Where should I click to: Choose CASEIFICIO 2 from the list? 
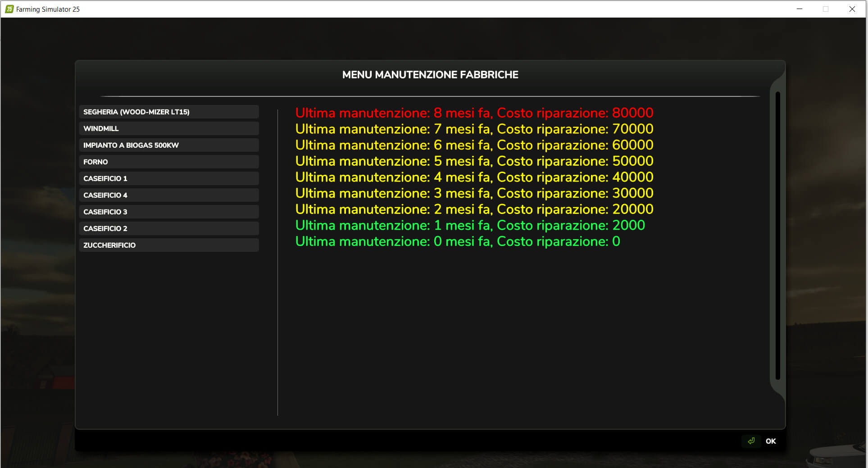tap(168, 228)
